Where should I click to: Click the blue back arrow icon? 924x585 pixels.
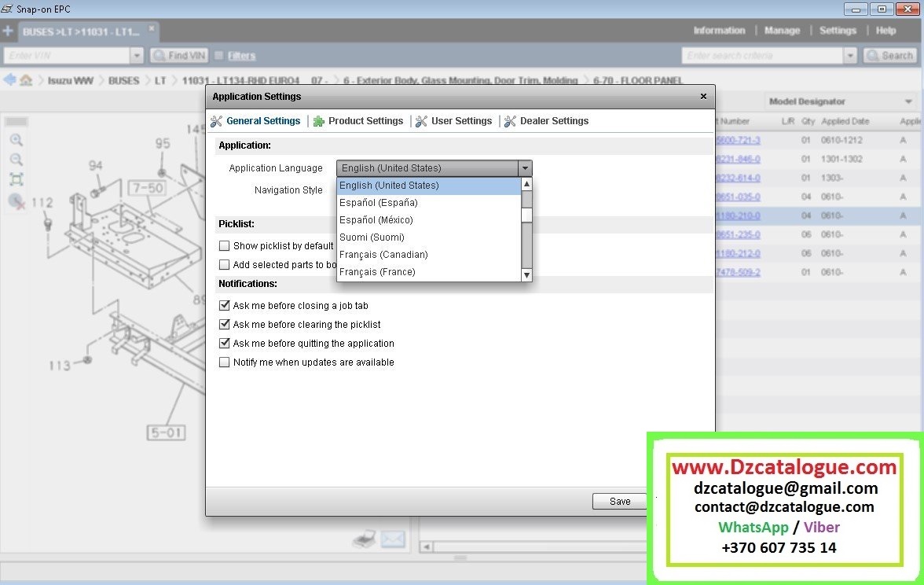[9, 79]
